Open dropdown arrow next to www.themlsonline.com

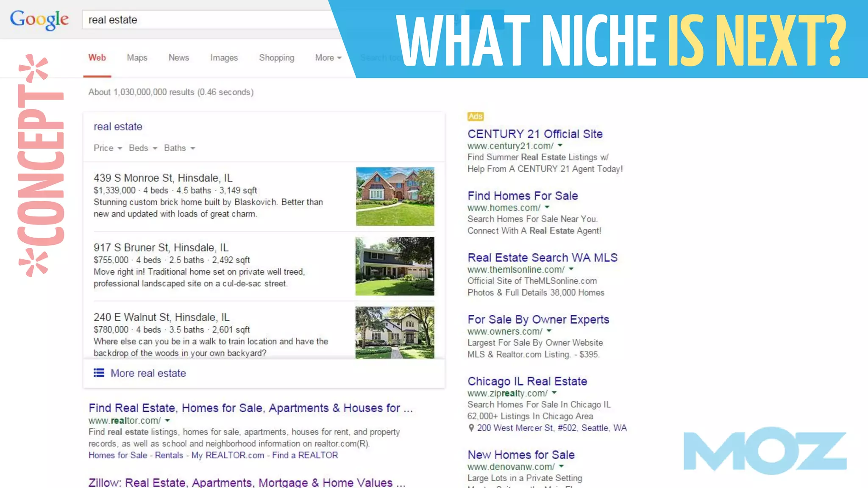click(x=571, y=269)
